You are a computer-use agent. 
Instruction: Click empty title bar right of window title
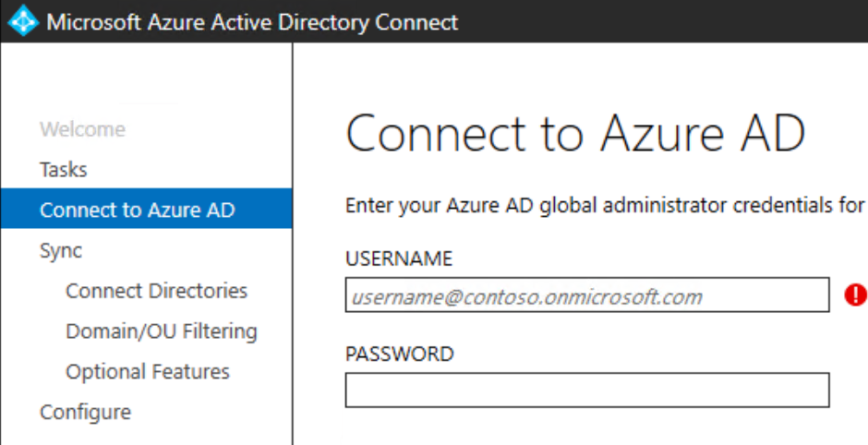tap(665, 21)
